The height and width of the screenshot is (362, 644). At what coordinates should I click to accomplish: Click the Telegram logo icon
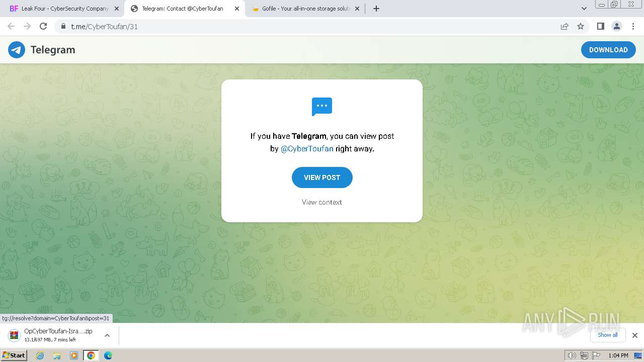17,50
